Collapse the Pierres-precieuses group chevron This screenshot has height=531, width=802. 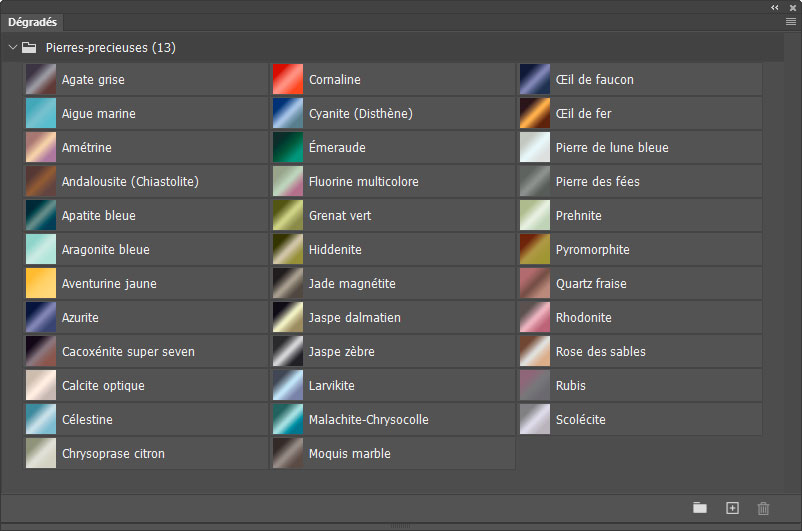click(12, 47)
